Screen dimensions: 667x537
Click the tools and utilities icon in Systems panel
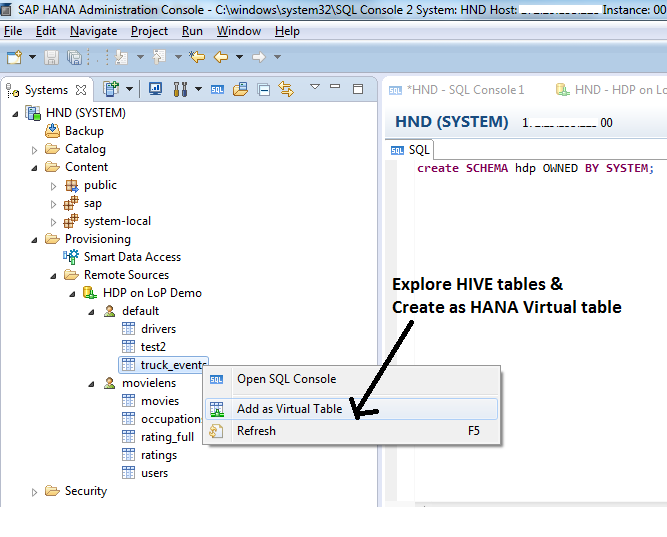pyautogui.click(x=180, y=89)
